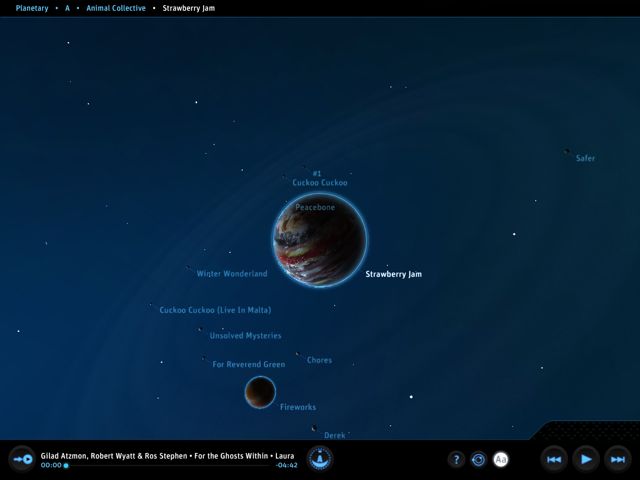
Task: Click the Strawberry Jam planet label
Action: point(393,274)
